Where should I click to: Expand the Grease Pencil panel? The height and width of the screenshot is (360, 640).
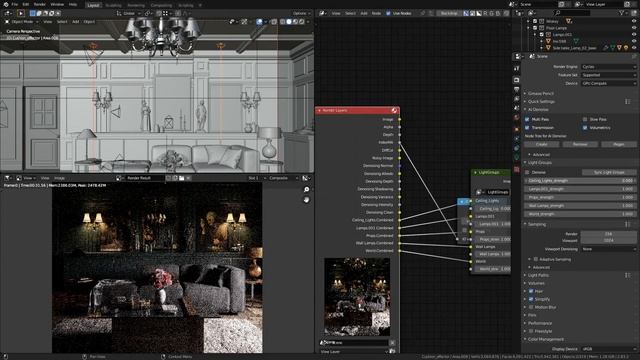pos(540,93)
